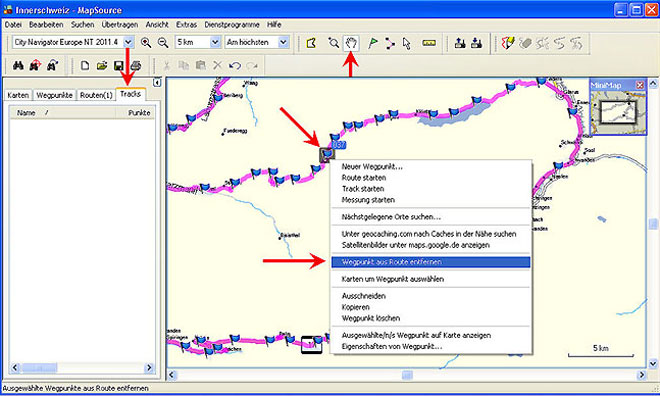Choose Wegpunkt aus Route entfernen
This screenshot has height=396, width=660.
click(431, 262)
